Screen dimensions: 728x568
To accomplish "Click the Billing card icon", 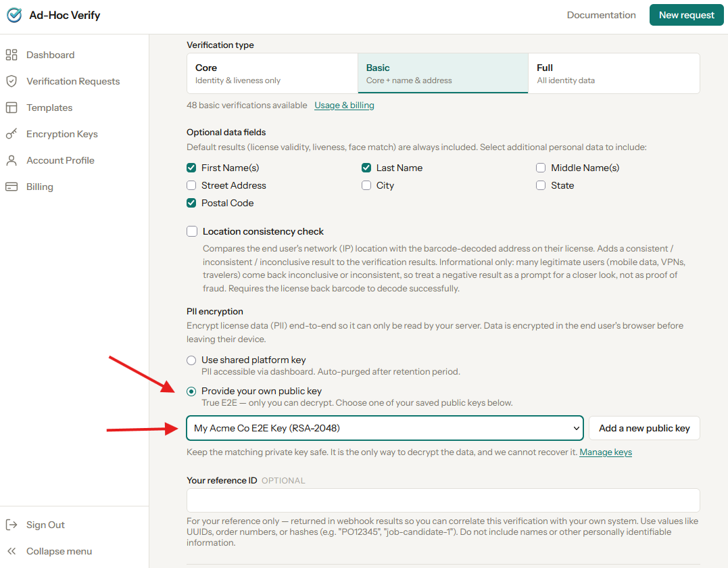I will click(x=11, y=187).
